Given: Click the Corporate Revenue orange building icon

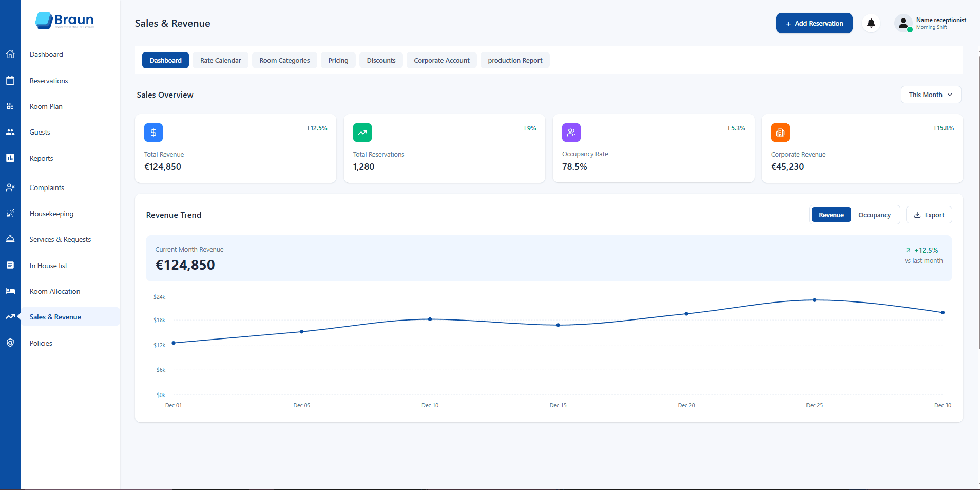Looking at the screenshot, I should coord(780,133).
